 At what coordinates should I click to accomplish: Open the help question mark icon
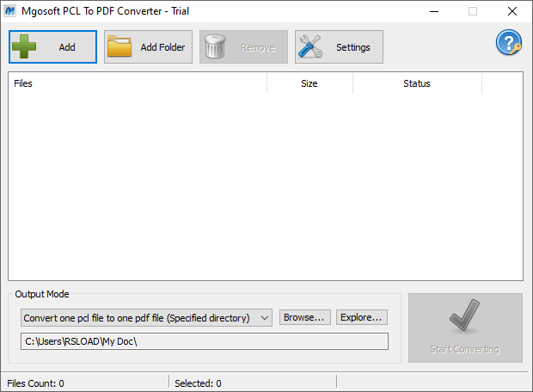tap(509, 43)
